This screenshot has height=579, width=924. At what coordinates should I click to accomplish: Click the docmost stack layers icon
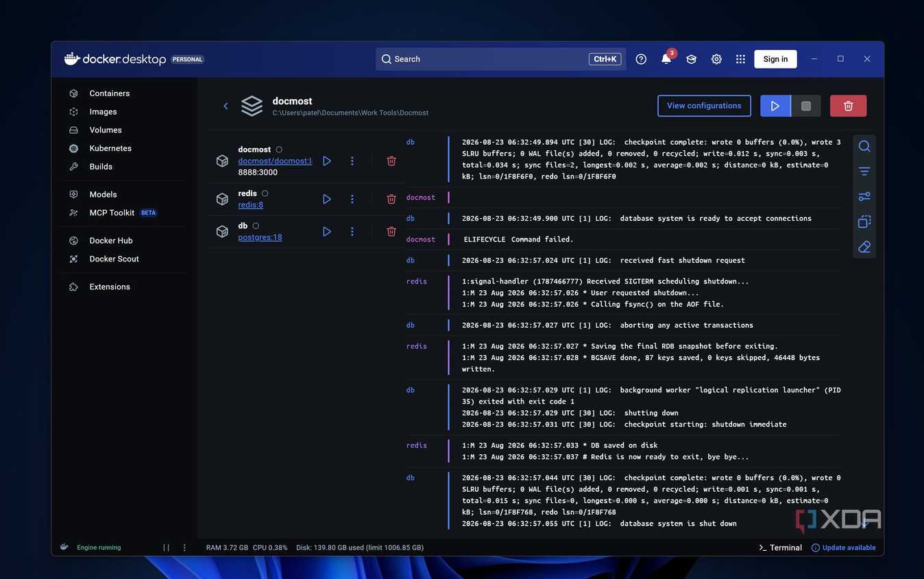pyautogui.click(x=252, y=106)
